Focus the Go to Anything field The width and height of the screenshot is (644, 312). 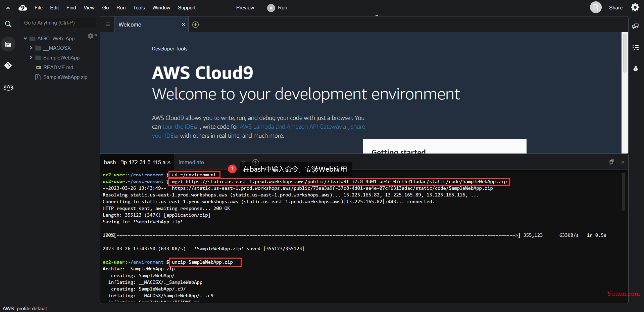[58, 23]
